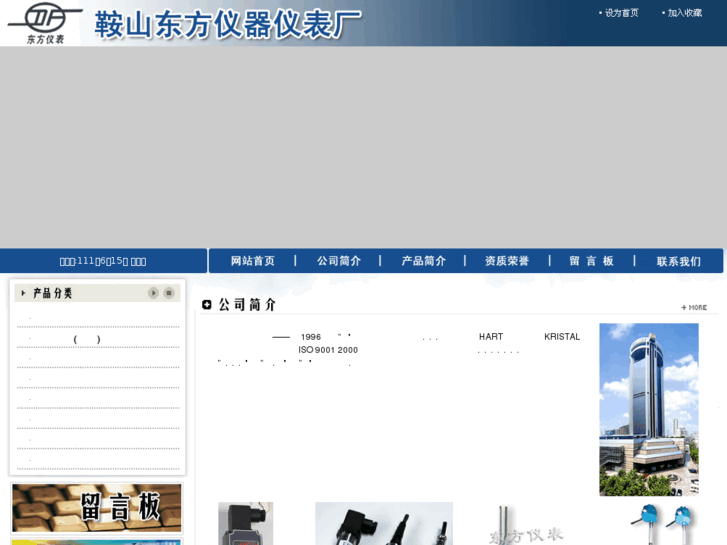Click the play button in 产品分类 header
The image size is (727, 545).
pyautogui.click(x=153, y=293)
